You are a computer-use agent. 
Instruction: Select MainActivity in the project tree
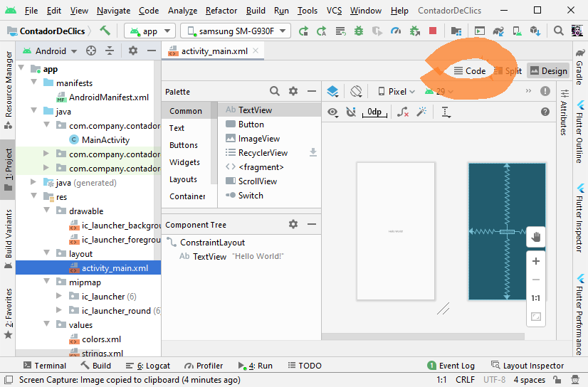[x=105, y=140]
